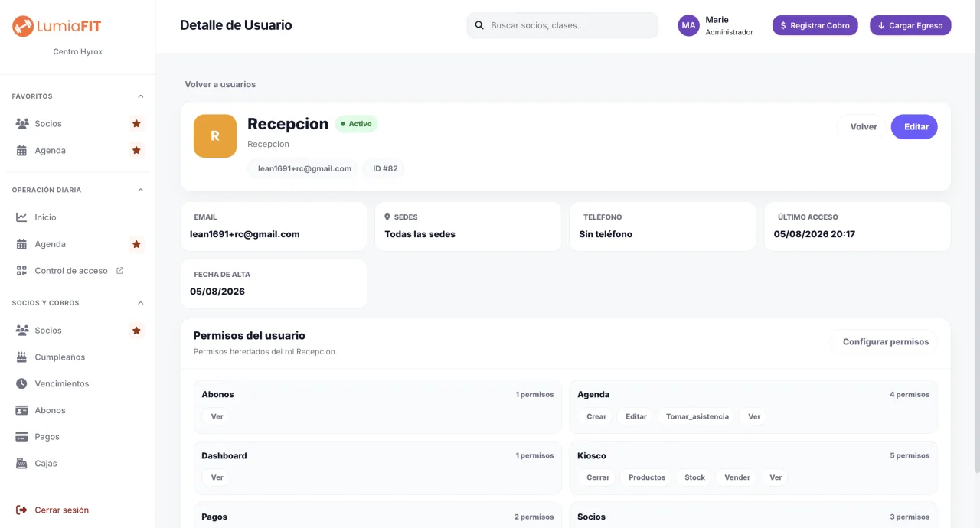This screenshot has width=980, height=528.
Task: Click the Editar button
Action: [914, 127]
